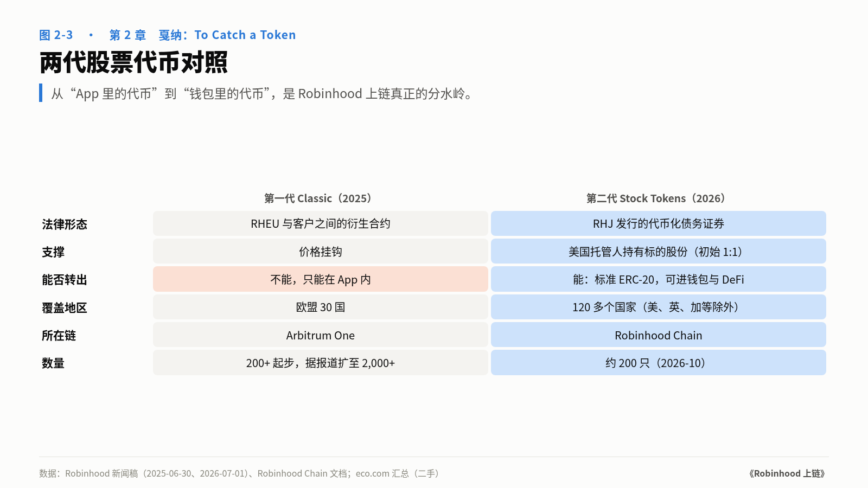868x488 pixels.
Task: Select the row label 数量
Action: click(x=53, y=363)
